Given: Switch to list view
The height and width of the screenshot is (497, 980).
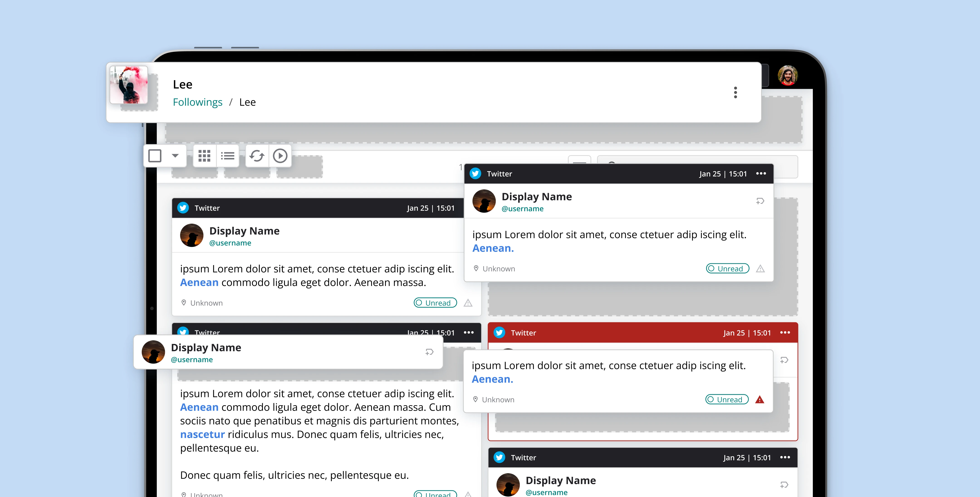Looking at the screenshot, I should coord(228,156).
